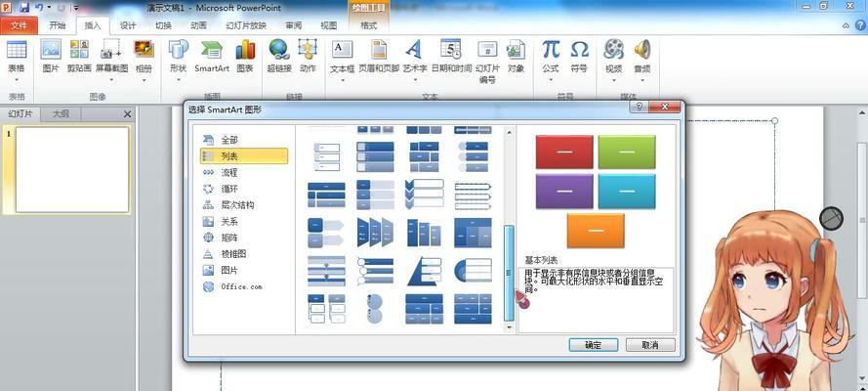Open the 文件 file tab
The height and width of the screenshot is (391, 868).
(19, 25)
